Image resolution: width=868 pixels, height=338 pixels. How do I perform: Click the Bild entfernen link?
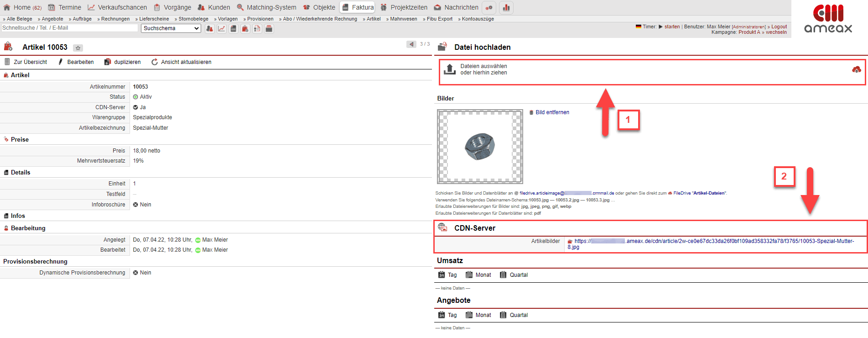pos(552,112)
